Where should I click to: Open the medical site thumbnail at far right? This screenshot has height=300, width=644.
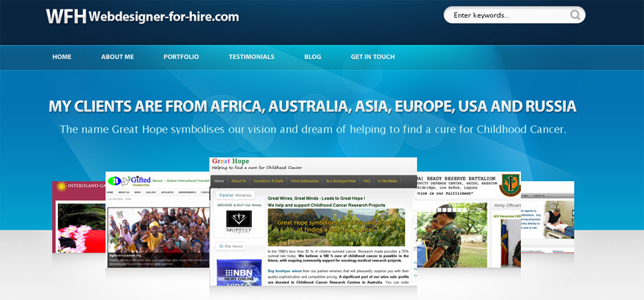point(547,217)
